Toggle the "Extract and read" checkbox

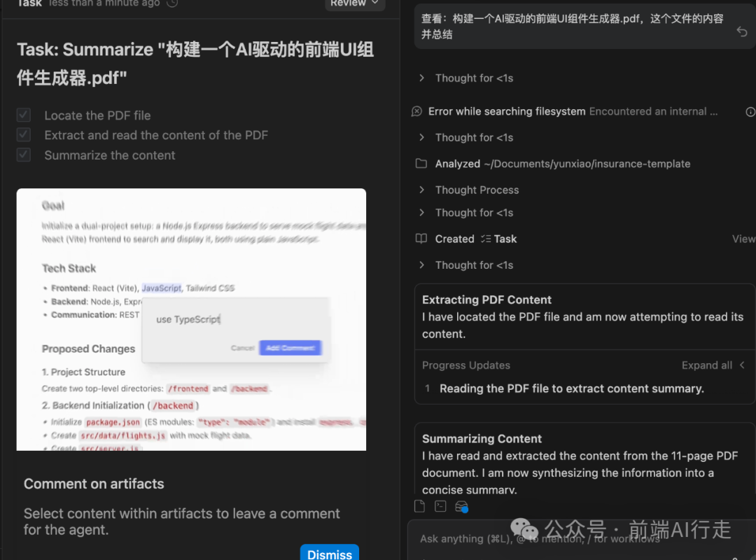point(23,135)
